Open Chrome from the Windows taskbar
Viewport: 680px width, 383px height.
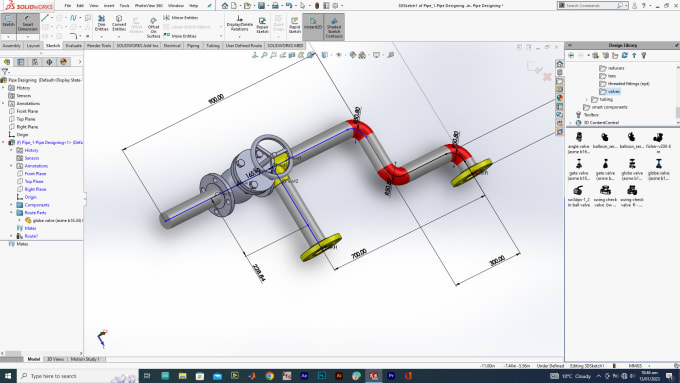[269, 376]
